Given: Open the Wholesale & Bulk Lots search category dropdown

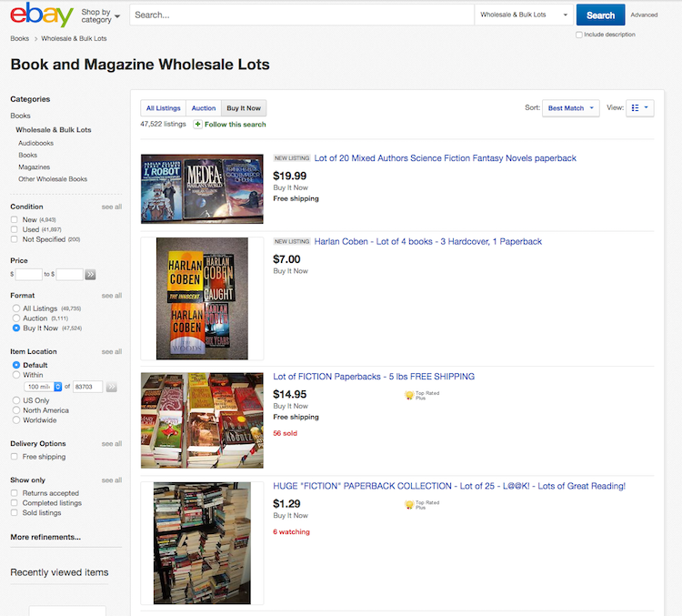Looking at the screenshot, I should click(524, 15).
